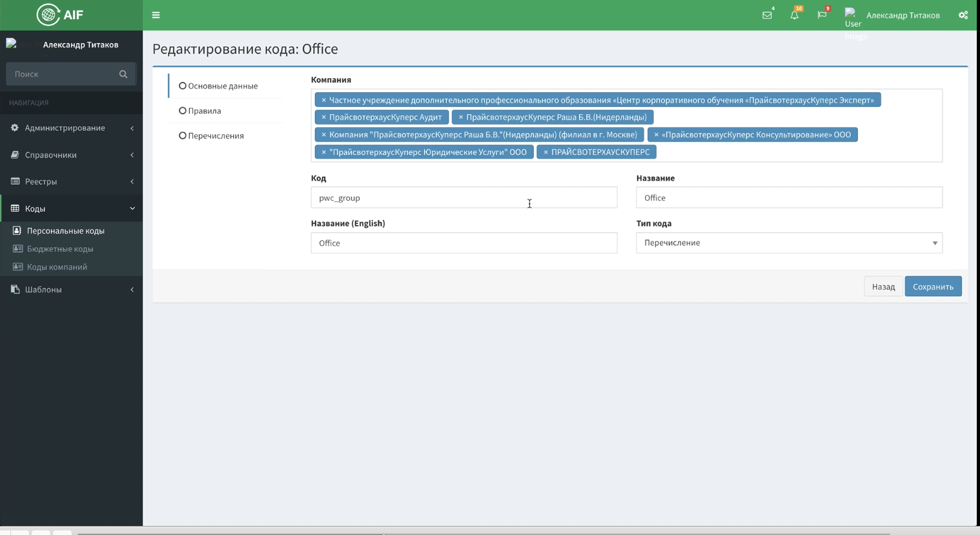980x535 pixels.
Task: Click the Назад button
Action: (883, 287)
